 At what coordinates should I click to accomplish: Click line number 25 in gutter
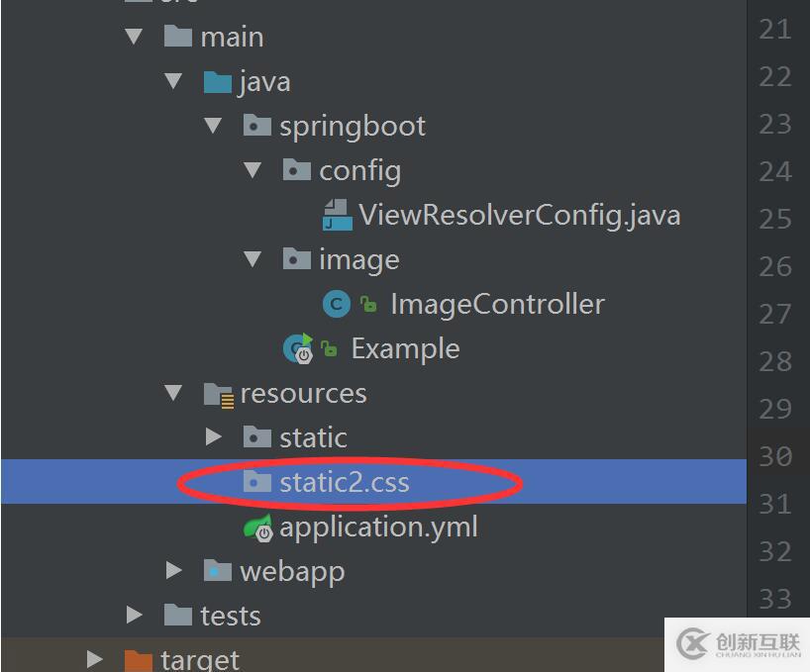[775, 219]
